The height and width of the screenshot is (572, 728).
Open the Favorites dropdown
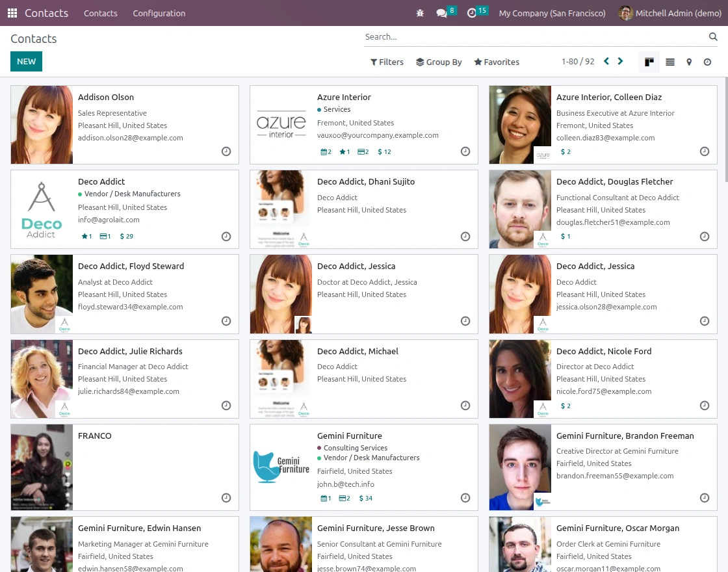[x=497, y=62]
